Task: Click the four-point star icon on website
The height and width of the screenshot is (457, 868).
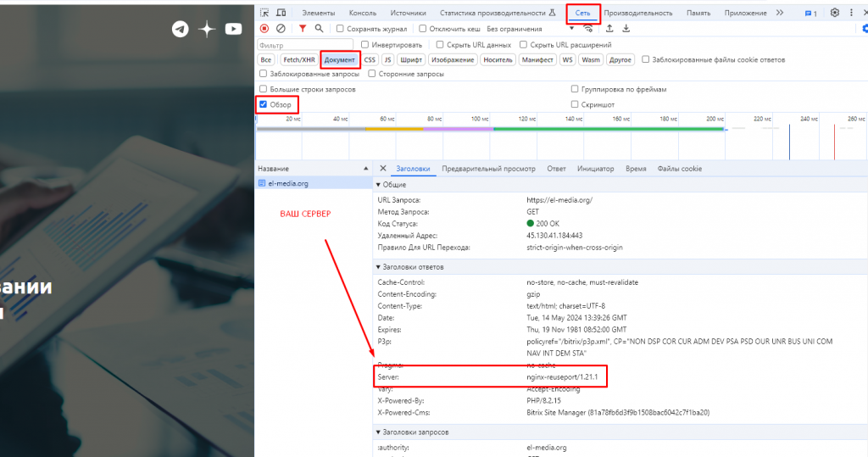Action: 207,29
